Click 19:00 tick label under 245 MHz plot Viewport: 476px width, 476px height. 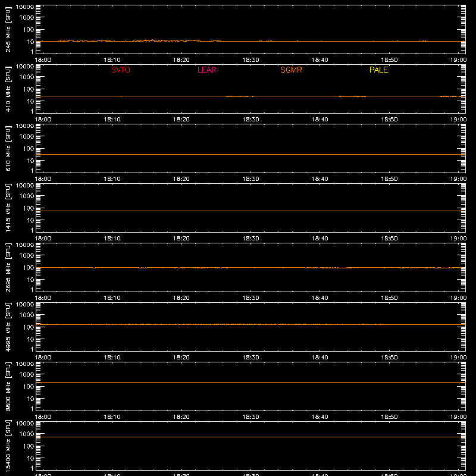click(458, 60)
